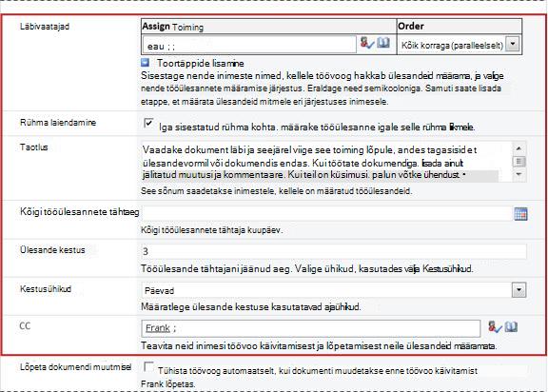This screenshot has height=392, width=548.
Task: Click text 'Määratlege ülesande kestuse kasutatavad ajaühikud'
Action: 250,307
